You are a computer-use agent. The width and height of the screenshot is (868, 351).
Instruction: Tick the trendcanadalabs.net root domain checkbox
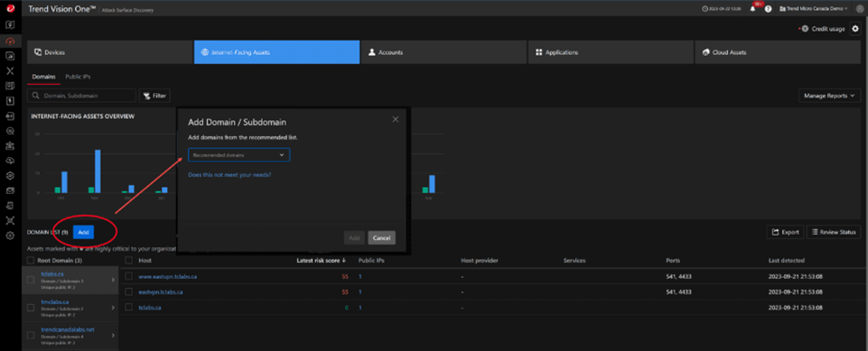pyautogui.click(x=31, y=336)
